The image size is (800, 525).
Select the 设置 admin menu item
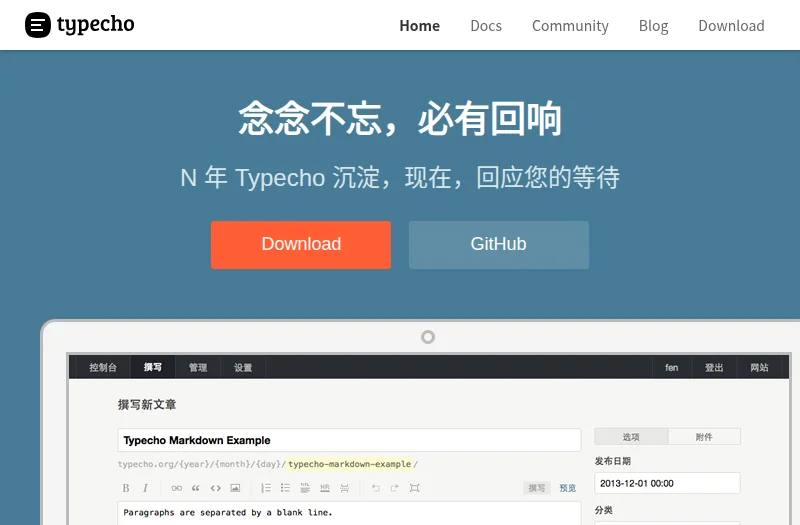point(243,367)
